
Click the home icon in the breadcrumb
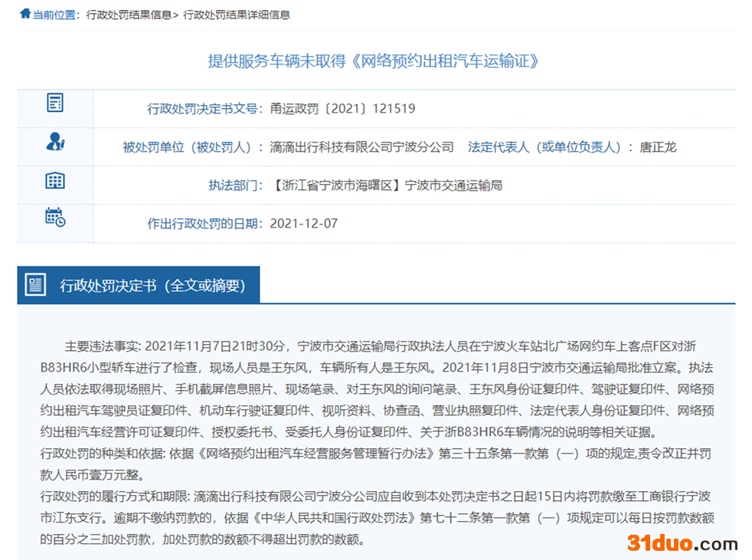[x=25, y=14]
